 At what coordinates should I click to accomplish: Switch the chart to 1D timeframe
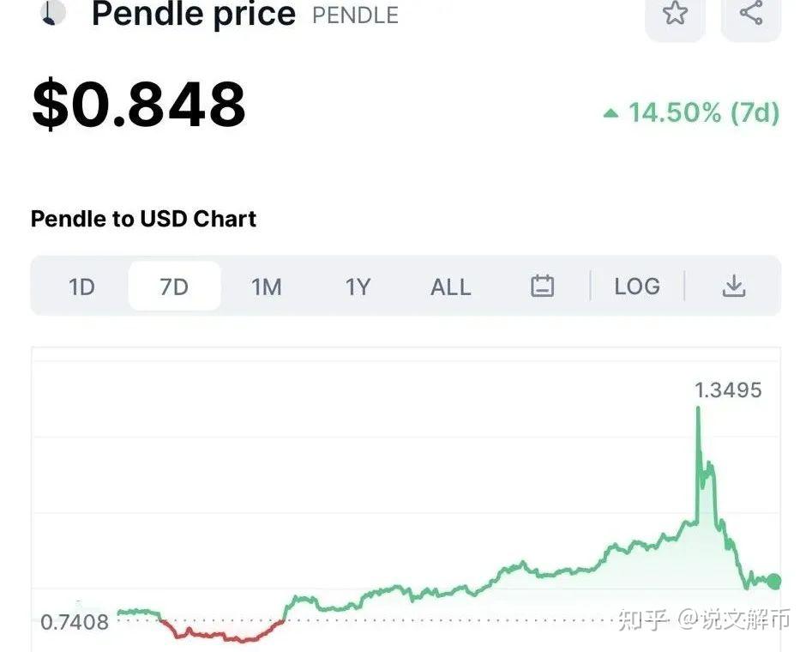pyautogui.click(x=82, y=287)
